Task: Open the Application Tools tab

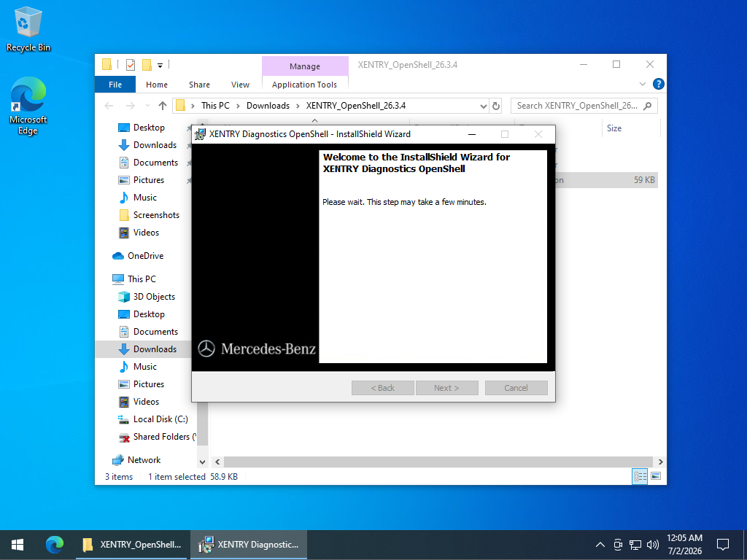Action: (x=304, y=85)
